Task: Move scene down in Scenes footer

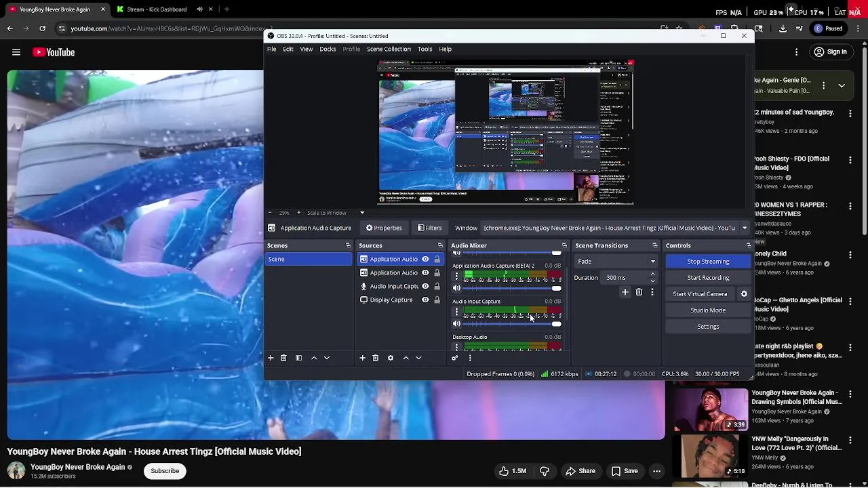Action: (327, 358)
